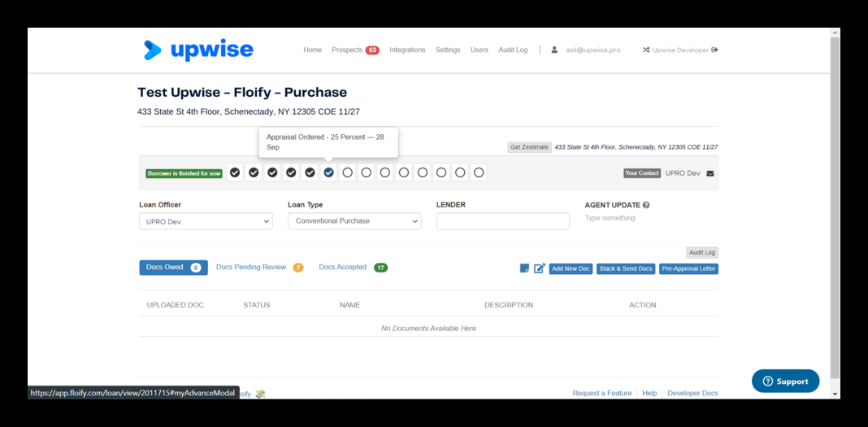Click the Get Zestimate button
The image size is (868, 427).
pos(529,147)
